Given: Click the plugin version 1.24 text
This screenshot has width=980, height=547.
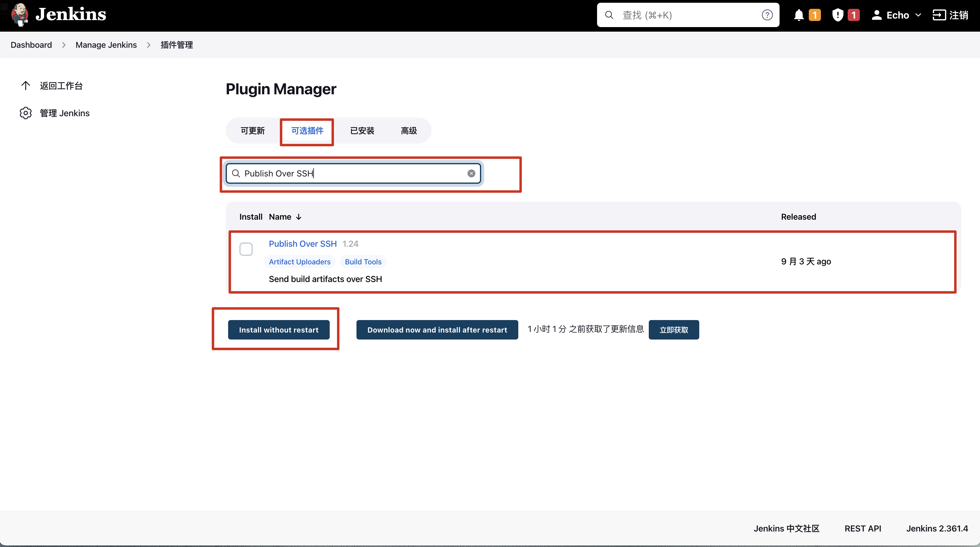Looking at the screenshot, I should point(350,244).
